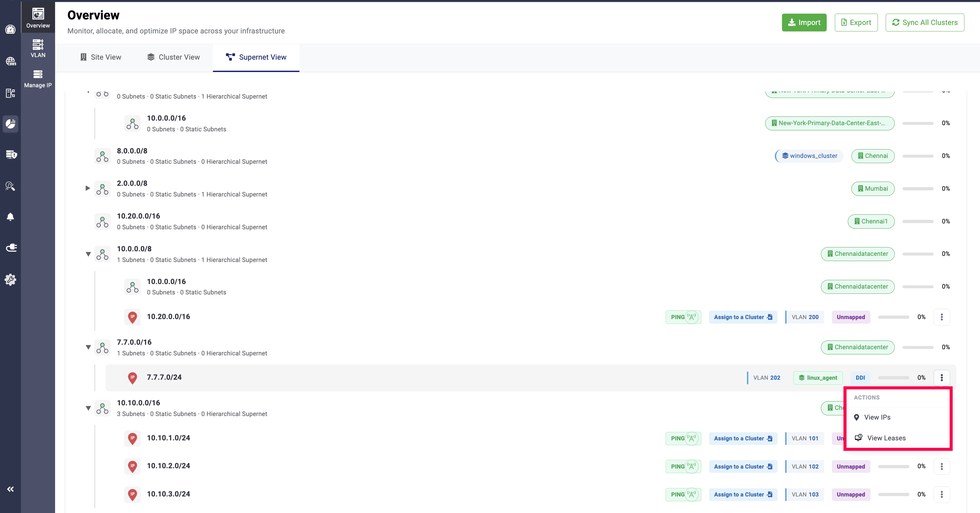Click the VLAN icon in navigation panel
Image resolution: width=980 pixels, height=513 pixels.
pyautogui.click(x=38, y=48)
